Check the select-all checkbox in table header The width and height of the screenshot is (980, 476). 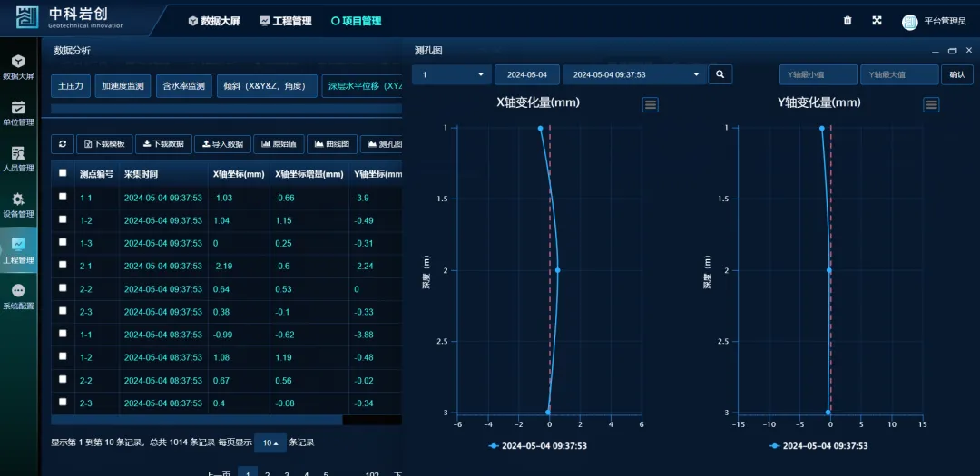[x=63, y=173]
